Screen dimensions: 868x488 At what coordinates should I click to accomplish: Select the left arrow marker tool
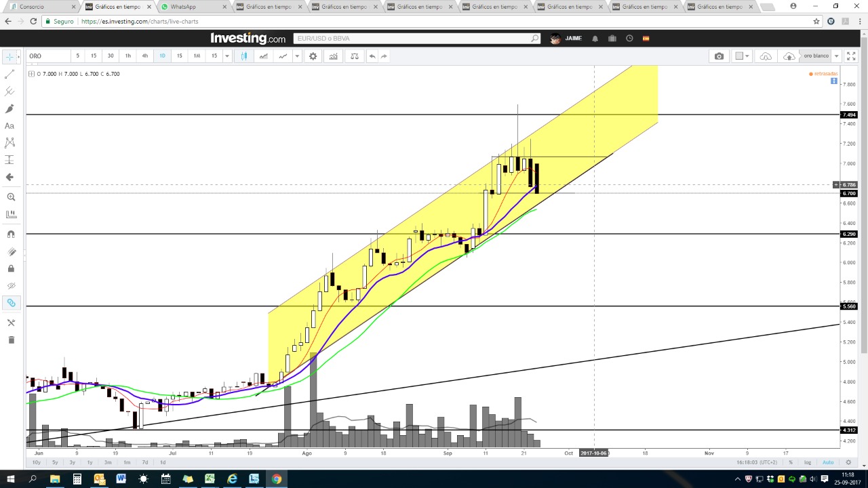click(x=9, y=177)
